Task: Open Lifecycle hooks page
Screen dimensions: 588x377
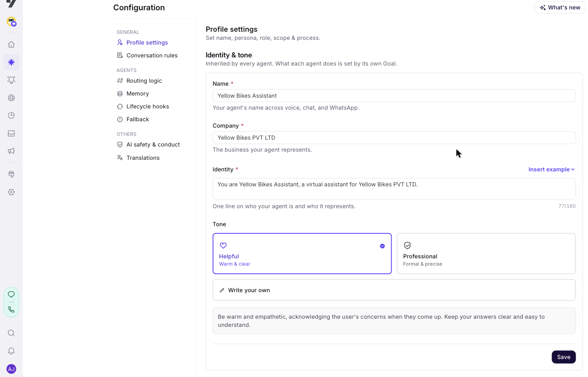Action: (148, 106)
